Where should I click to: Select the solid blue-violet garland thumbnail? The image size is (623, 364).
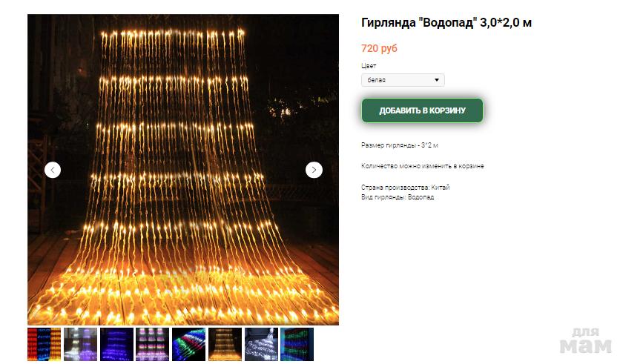(x=116, y=344)
